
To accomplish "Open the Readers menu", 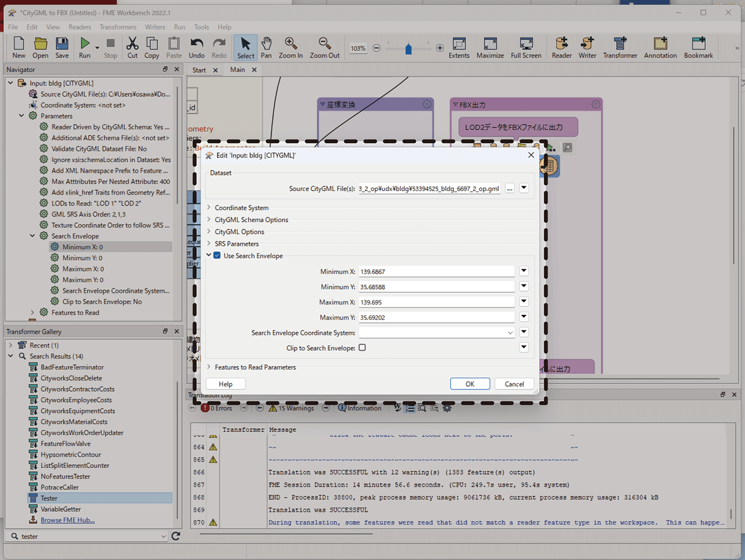I will pyautogui.click(x=80, y=27).
